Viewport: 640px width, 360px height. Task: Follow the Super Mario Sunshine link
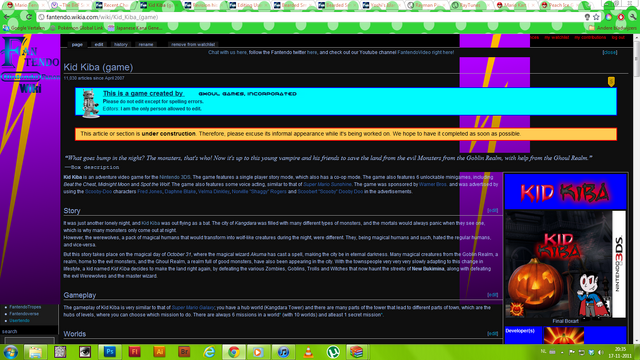click(x=327, y=184)
